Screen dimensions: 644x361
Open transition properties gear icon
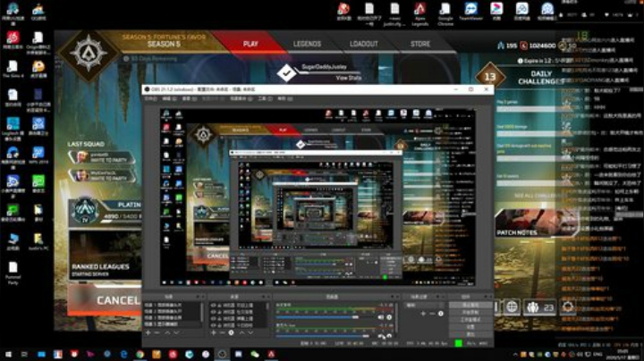point(441,314)
